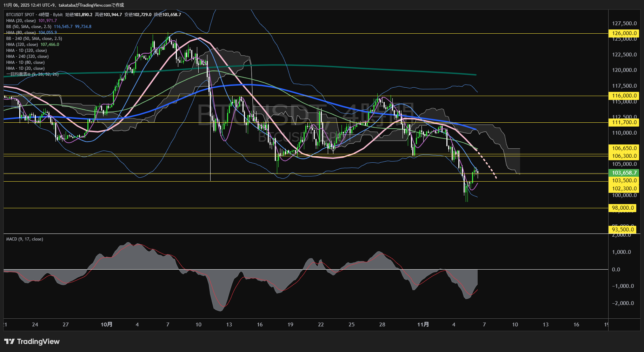This screenshot has width=644, height=352.
Task: Click the HMA (20, close) 101,971.7 legend
Action: (x=31, y=21)
